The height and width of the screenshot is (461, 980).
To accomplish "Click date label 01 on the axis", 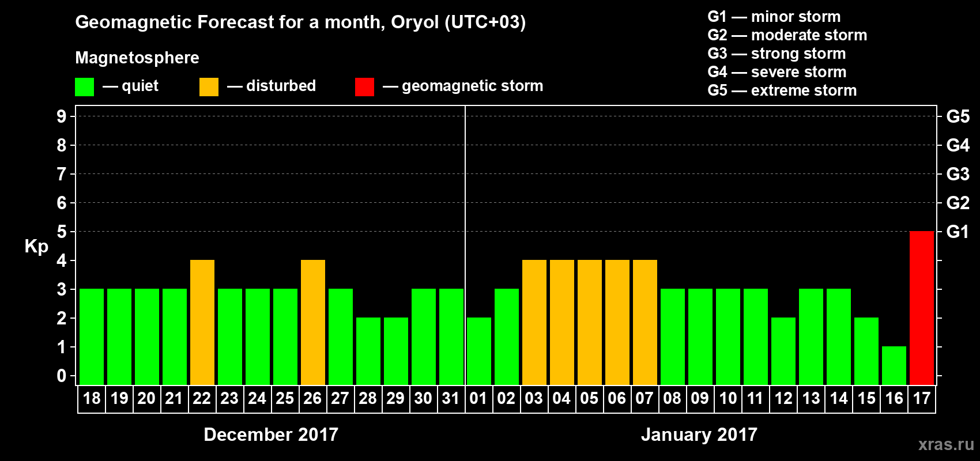I will (x=478, y=398).
